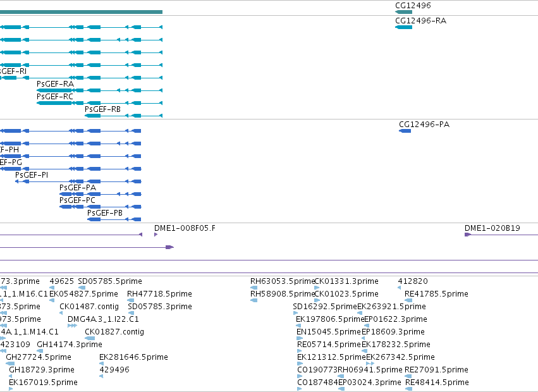Click the GH18729.3prime EST label
Image resolution: width=538 pixels, height=392 pixels.
click(x=42, y=370)
